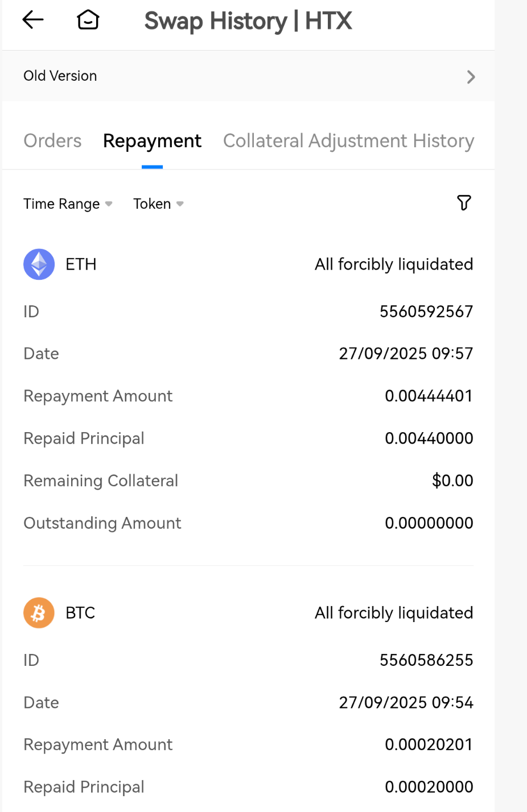Open the filter funnel icon
This screenshot has width=527, height=812.
(464, 202)
